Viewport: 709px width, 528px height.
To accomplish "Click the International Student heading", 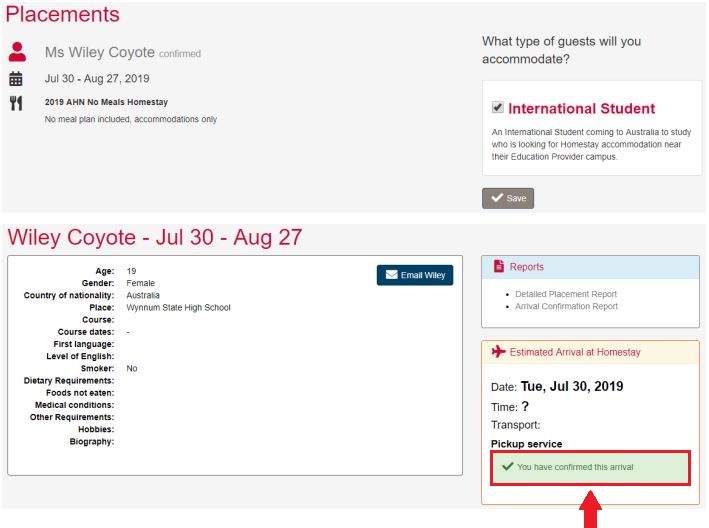I will 581,108.
